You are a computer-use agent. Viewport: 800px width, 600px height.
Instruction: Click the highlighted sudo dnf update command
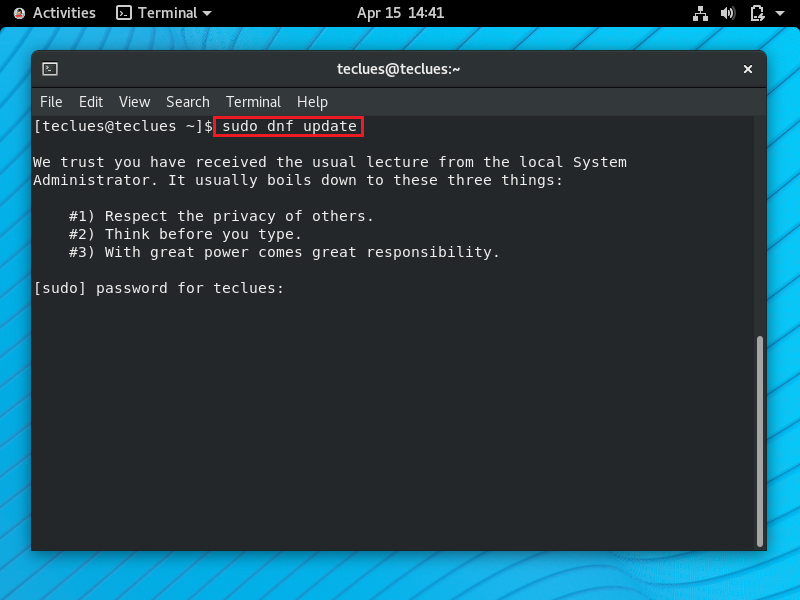288,126
